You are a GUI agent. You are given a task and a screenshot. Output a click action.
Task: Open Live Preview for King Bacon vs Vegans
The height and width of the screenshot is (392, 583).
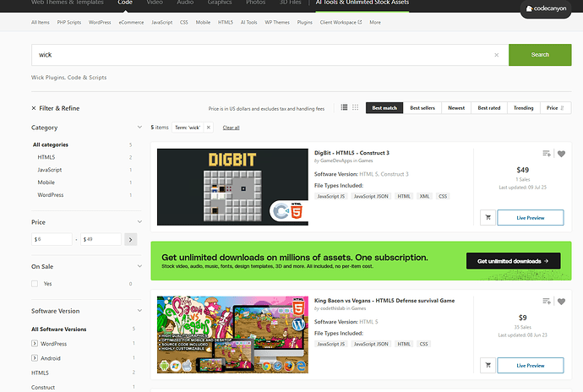point(531,365)
